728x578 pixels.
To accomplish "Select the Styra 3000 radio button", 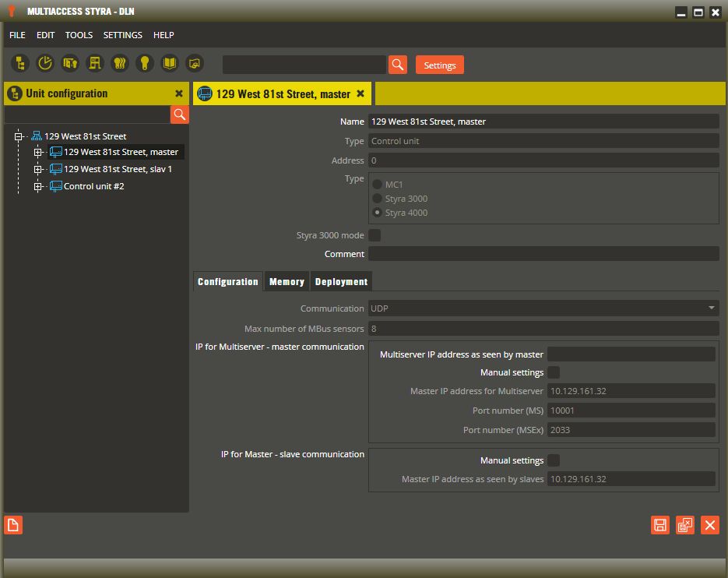I will [x=377, y=199].
